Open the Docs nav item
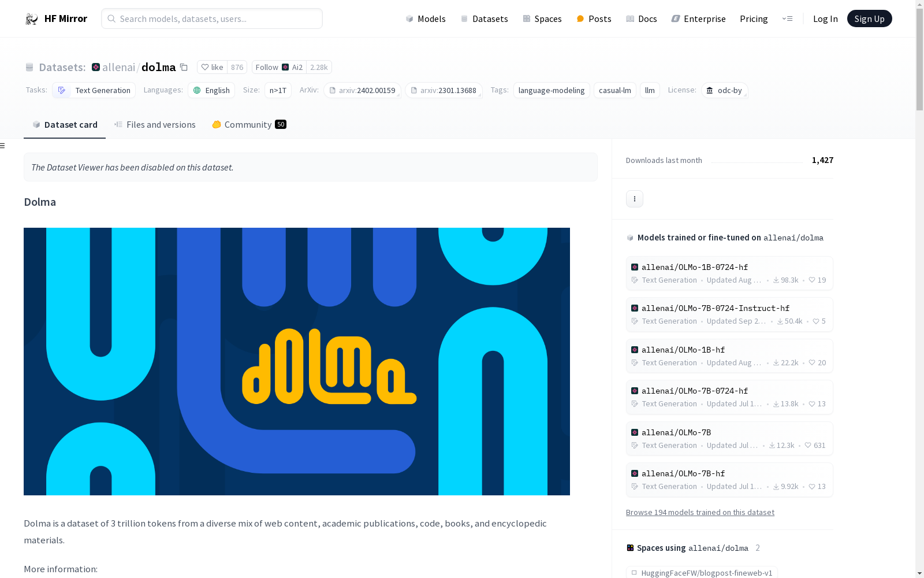 [x=642, y=19]
